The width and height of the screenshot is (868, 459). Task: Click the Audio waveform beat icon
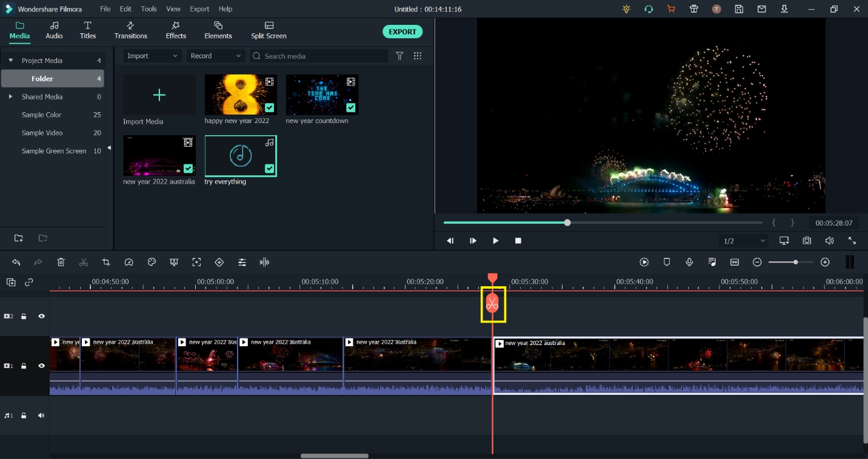(x=264, y=263)
